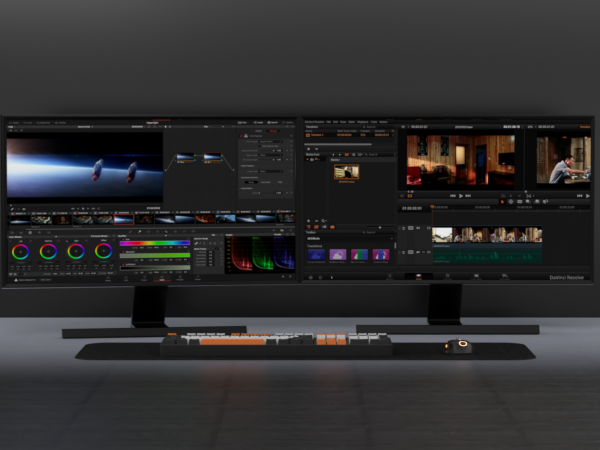
Task: Open the color wheels mode dropdown
Action: coord(100,236)
